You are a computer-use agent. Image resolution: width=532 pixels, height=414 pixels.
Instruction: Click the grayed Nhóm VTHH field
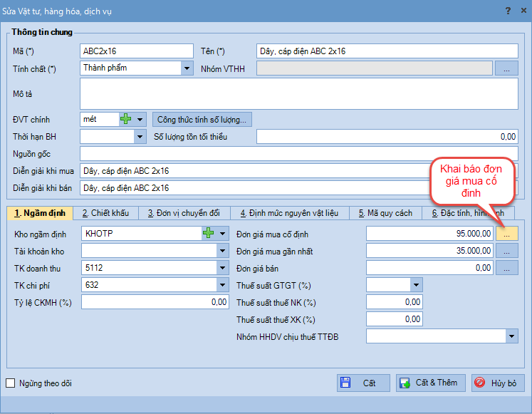pyautogui.click(x=375, y=68)
